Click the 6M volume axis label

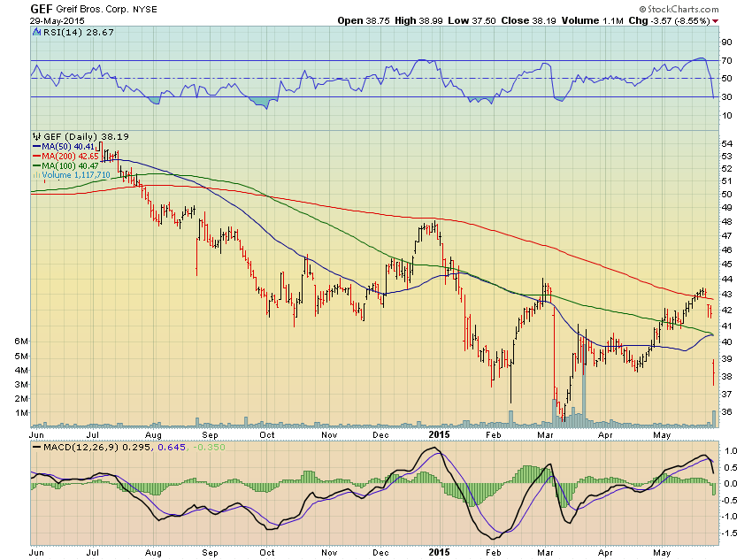(x=21, y=341)
